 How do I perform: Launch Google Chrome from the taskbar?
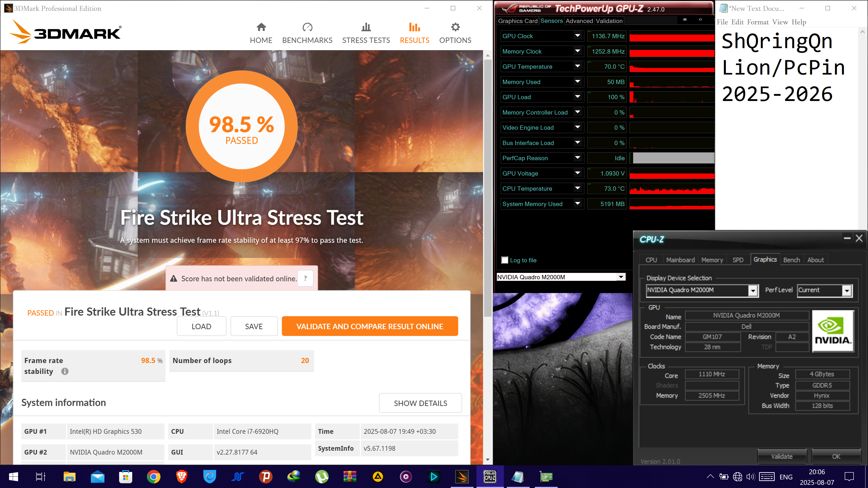click(x=153, y=476)
